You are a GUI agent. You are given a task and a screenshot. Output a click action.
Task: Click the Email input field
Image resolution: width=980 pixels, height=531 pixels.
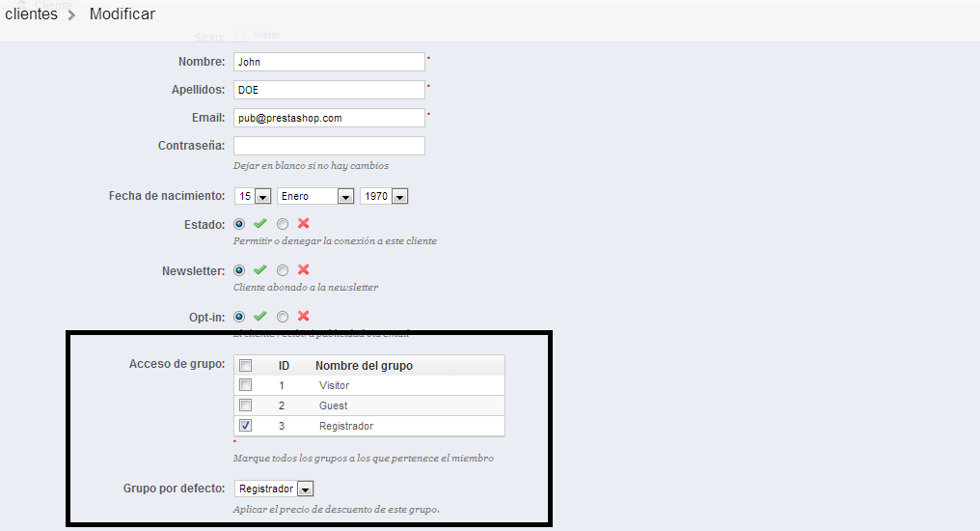pyautogui.click(x=329, y=118)
